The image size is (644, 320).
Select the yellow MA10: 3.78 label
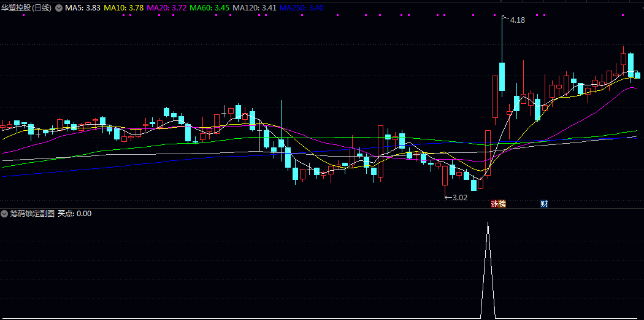[x=124, y=8]
